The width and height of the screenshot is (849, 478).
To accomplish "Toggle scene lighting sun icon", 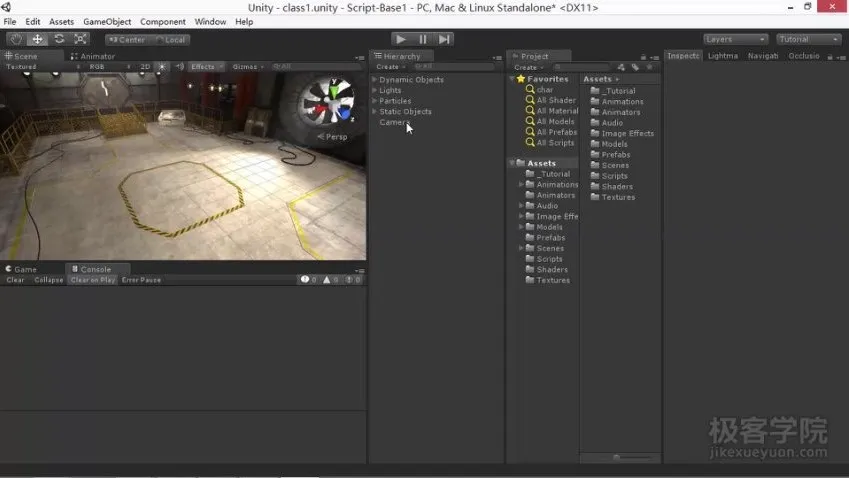I will (163, 67).
